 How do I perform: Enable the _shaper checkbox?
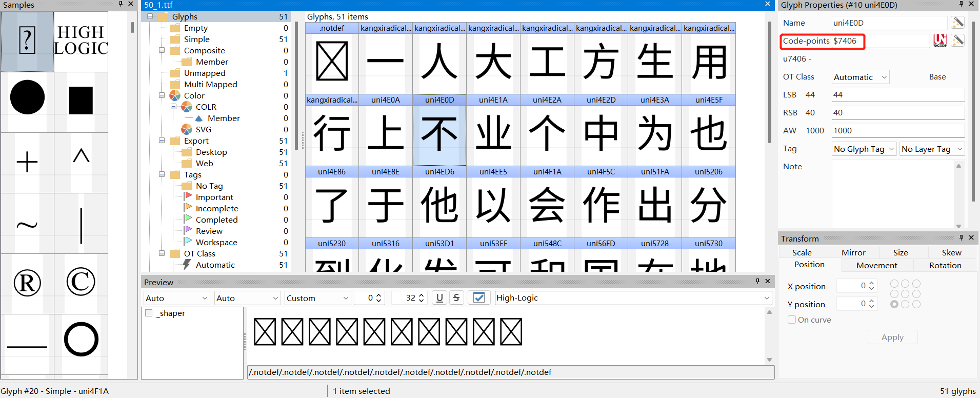point(149,313)
